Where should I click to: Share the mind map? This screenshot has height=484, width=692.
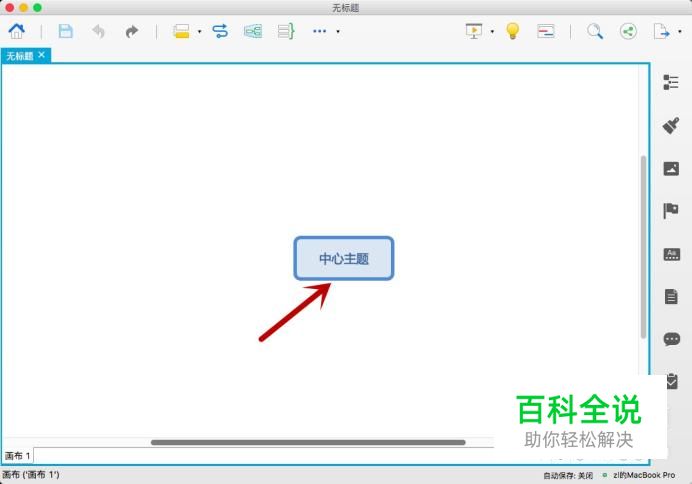point(628,31)
